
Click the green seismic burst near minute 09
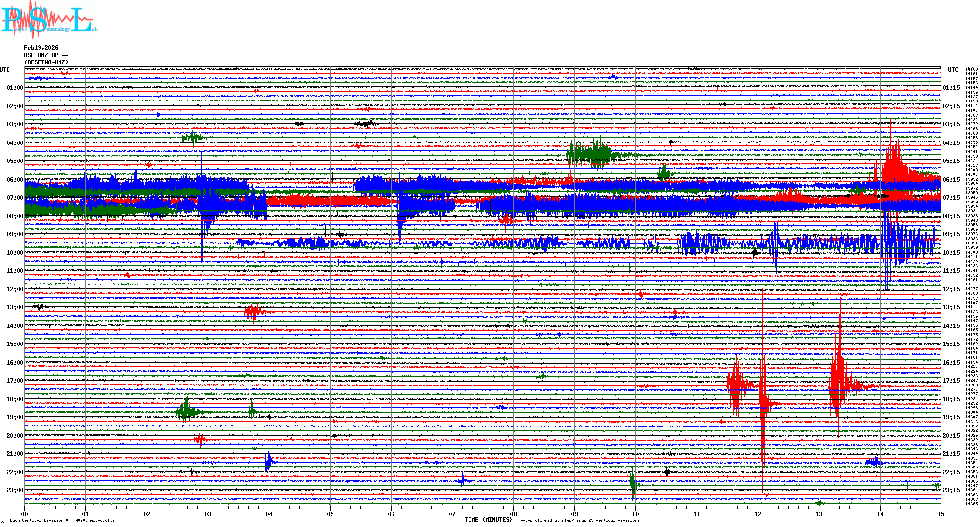590,155
